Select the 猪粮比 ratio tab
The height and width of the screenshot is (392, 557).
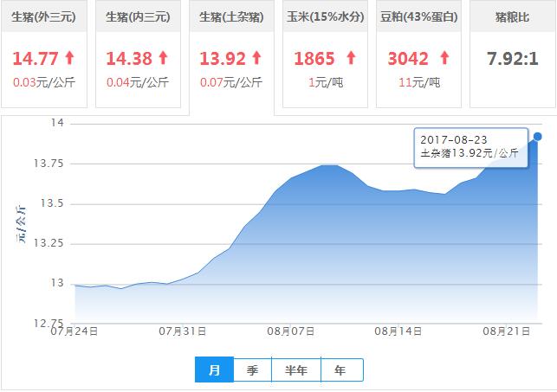pyautogui.click(x=513, y=54)
